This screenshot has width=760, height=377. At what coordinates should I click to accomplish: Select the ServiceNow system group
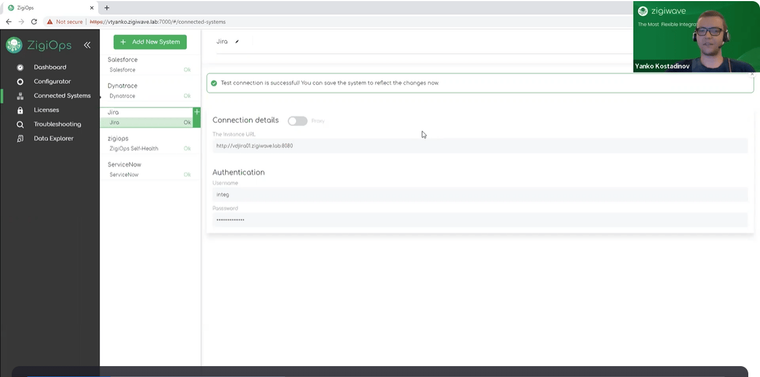point(124,164)
